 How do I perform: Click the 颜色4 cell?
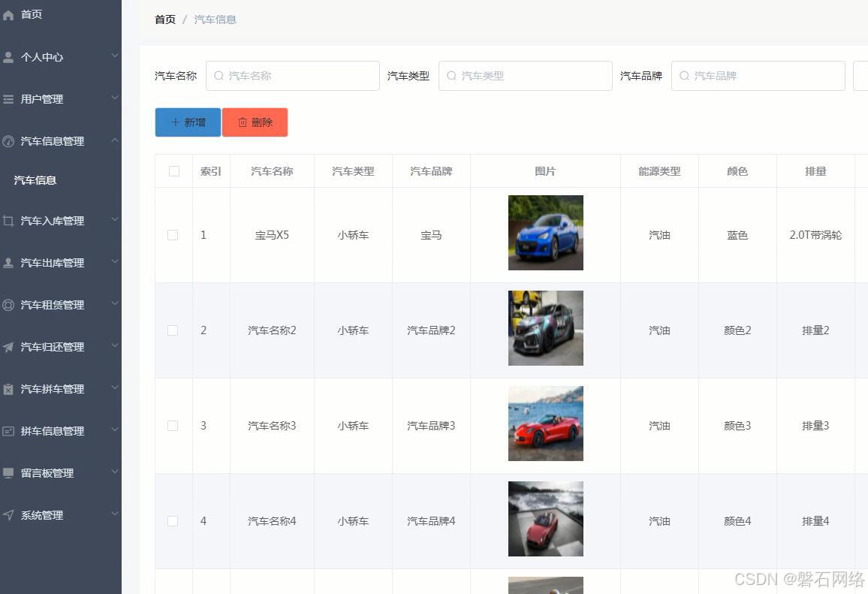(x=737, y=521)
